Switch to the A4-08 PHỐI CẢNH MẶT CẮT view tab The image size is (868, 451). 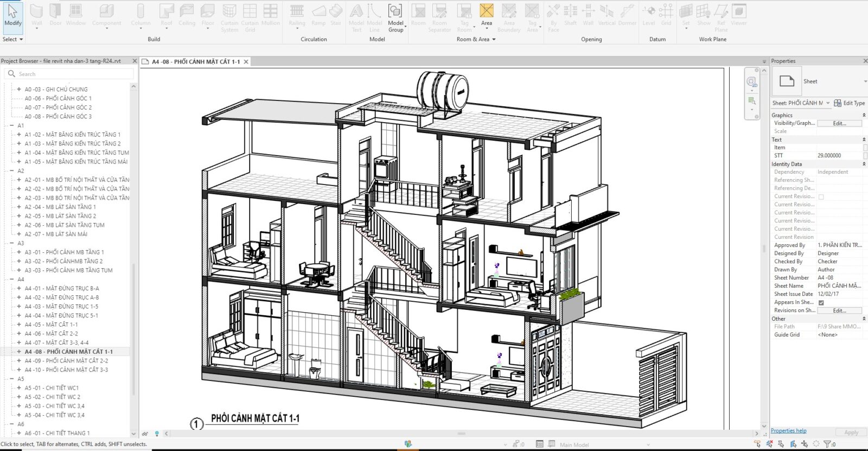(x=195, y=62)
